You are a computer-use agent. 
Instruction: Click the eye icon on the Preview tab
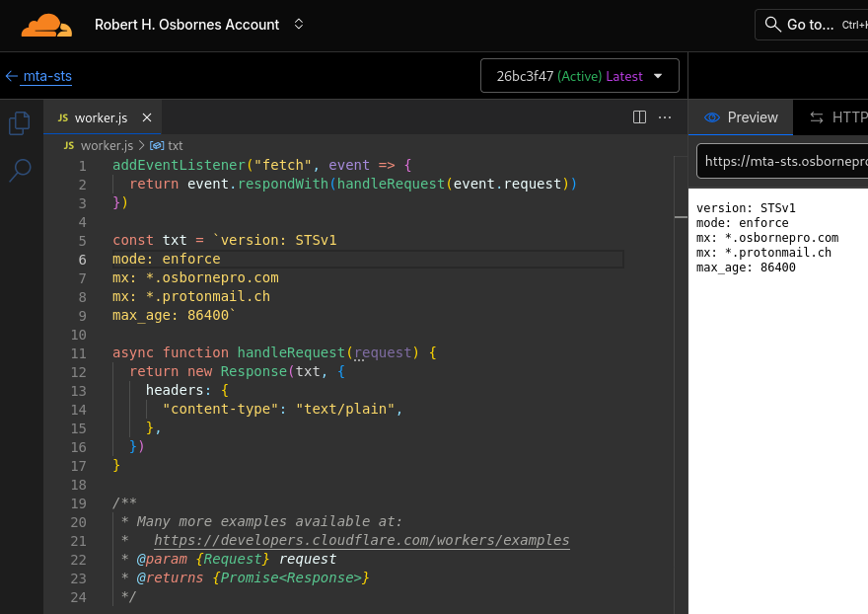click(x=714, y=116)
